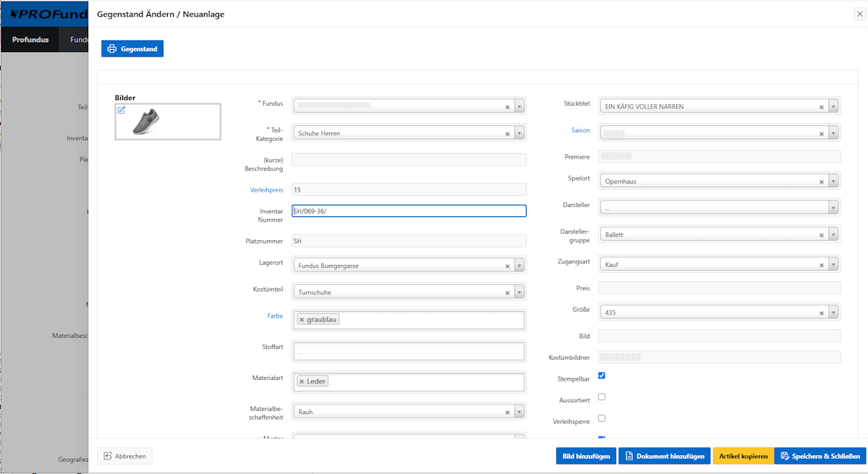Click the edit pencil icon on Bilder
Screen dimensions: 868x474
pyautogui.click(x=122, y=110)
